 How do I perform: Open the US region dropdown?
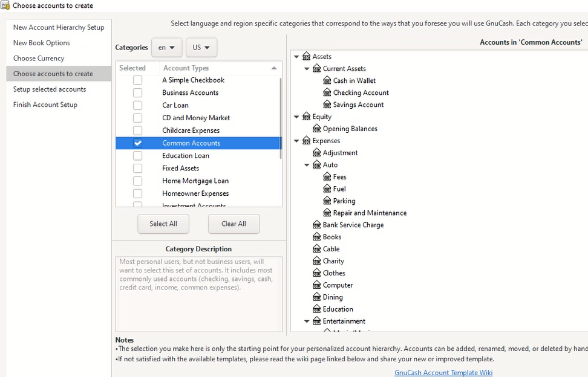coord(201,47)
